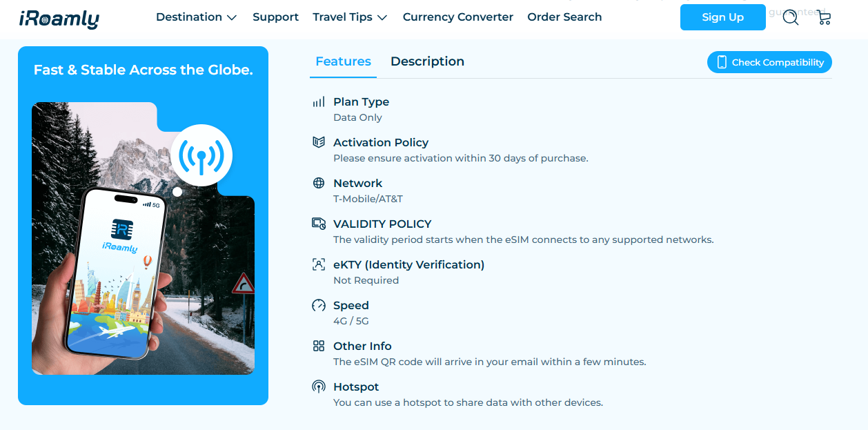
Task: Click the iRoamly logo
Action: tap(59, 19)
